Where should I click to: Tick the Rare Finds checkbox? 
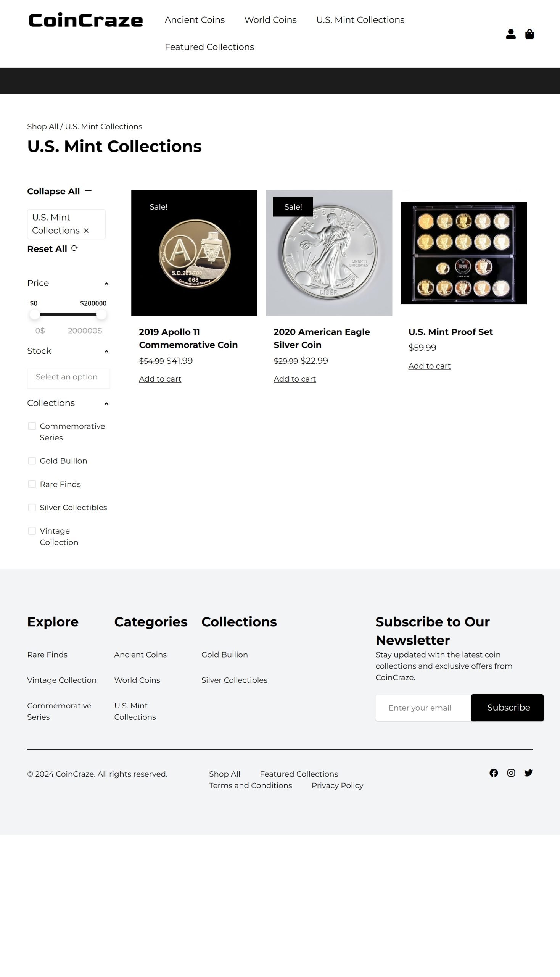32,484
